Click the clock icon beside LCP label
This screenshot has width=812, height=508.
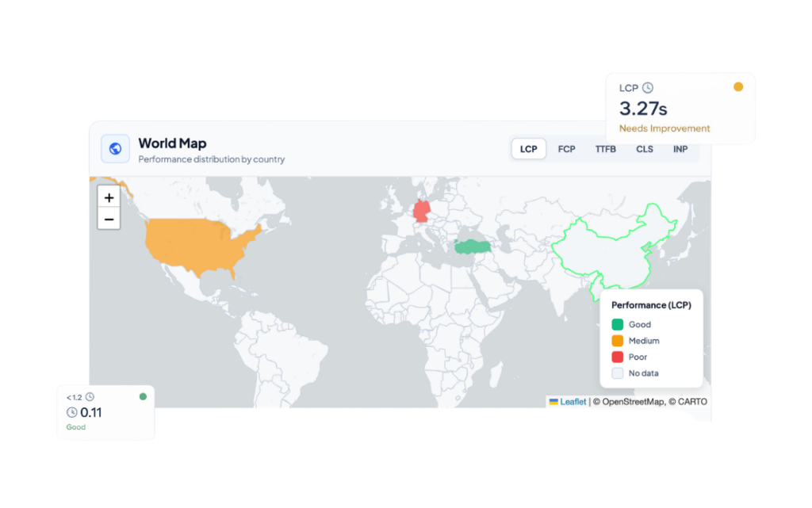point(648,88)
